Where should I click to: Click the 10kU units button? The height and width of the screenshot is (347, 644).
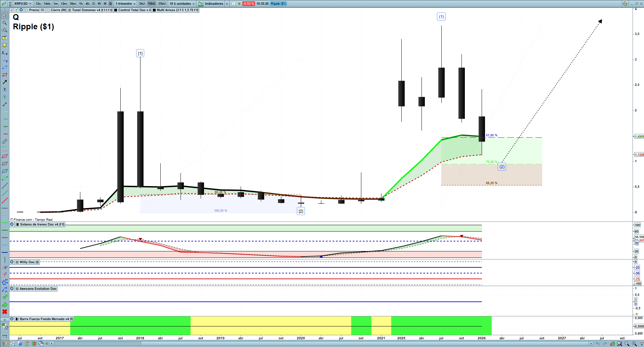point(152,4)
